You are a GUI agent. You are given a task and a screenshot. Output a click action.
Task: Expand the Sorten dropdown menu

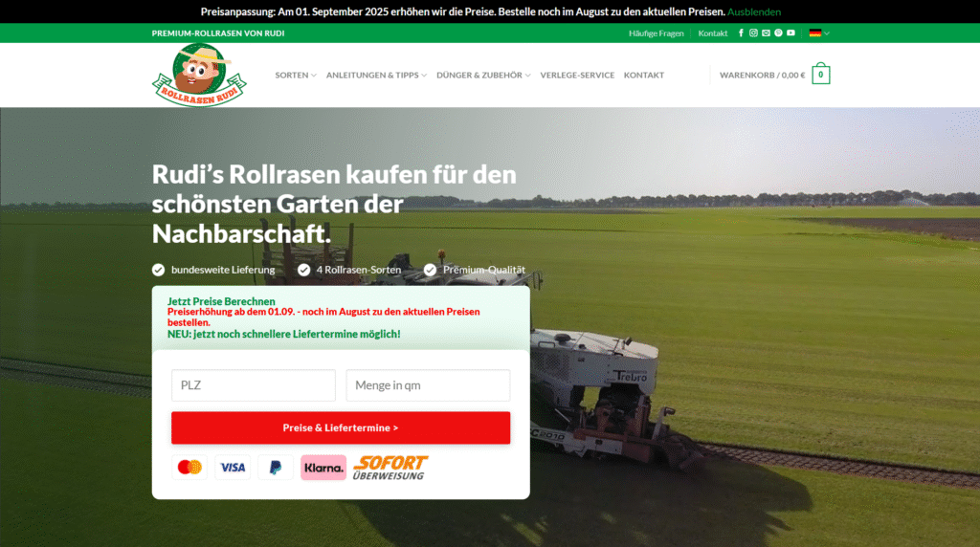(x=296, y=75)
